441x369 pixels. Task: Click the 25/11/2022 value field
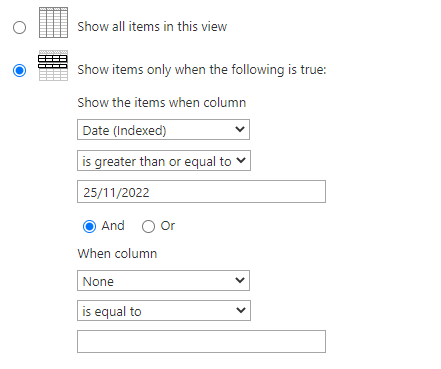(x=201, y=192)
